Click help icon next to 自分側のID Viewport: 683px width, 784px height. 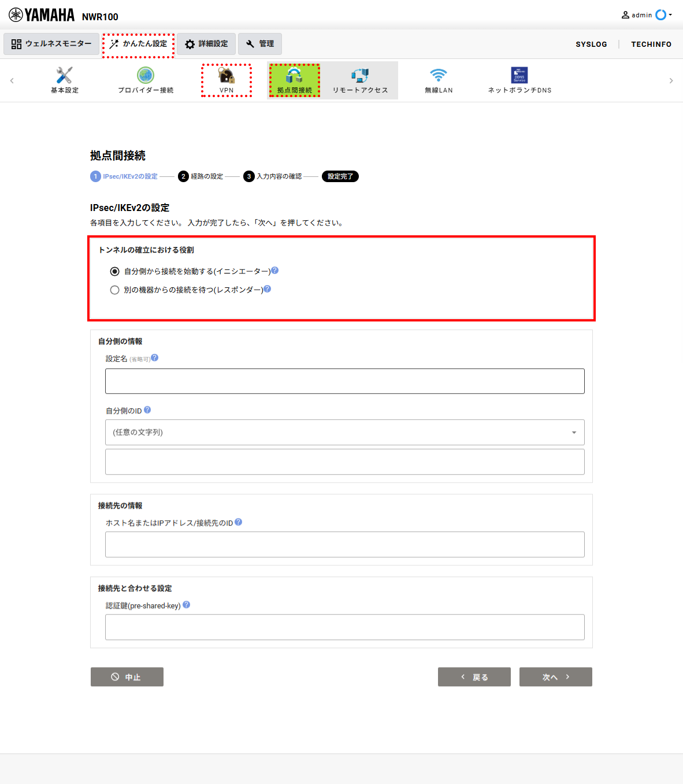(147, 410)
